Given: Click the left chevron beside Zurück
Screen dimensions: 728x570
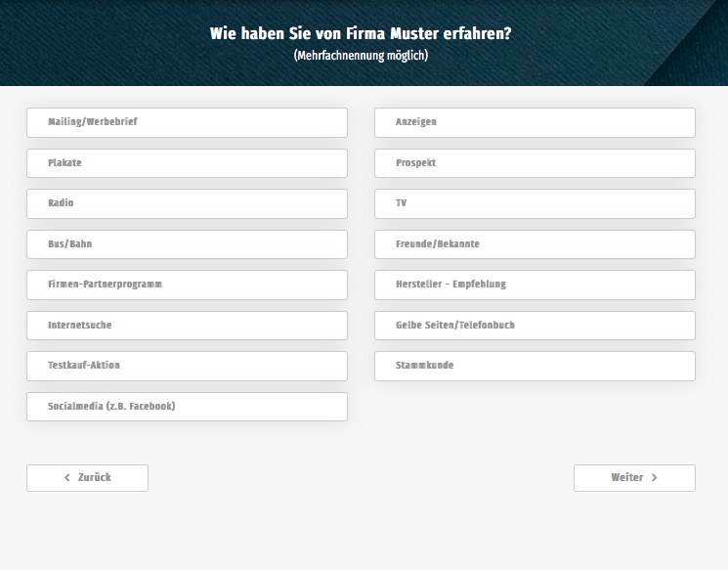Looking at the screenshot, I should tap(66, 478).
